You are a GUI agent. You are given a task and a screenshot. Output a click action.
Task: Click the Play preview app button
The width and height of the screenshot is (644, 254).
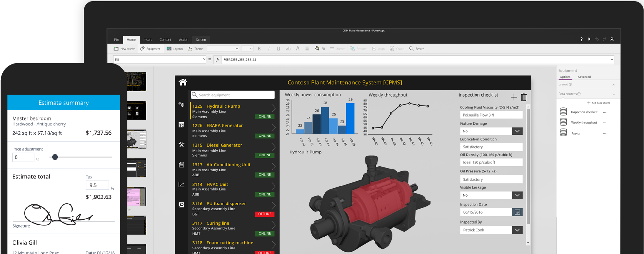click(x=589, y=39)
